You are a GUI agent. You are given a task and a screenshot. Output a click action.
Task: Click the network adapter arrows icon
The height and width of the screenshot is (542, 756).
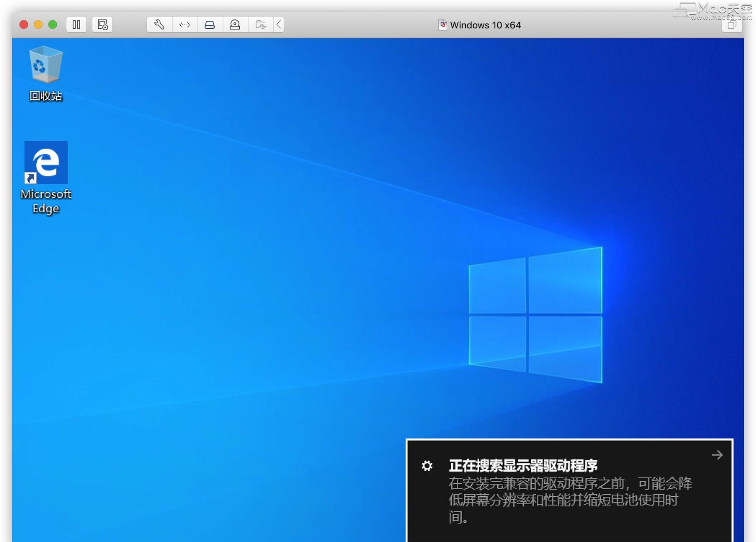(x=185, y=25)
